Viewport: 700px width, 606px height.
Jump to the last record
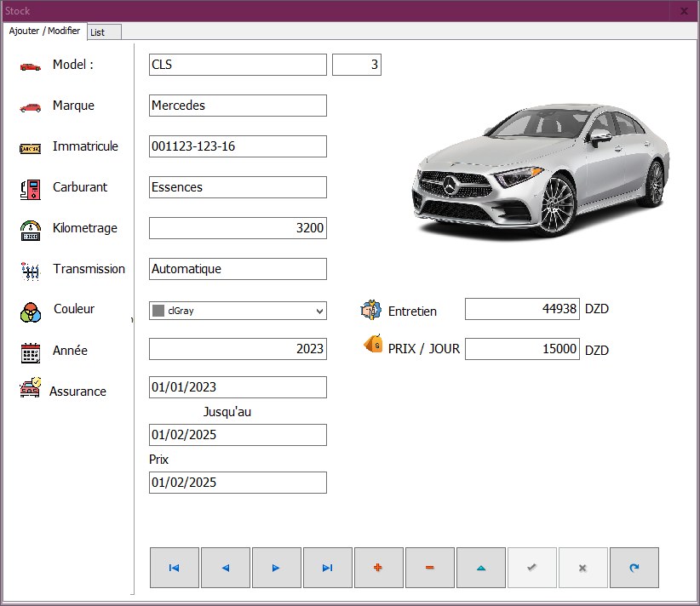[328, 568]
